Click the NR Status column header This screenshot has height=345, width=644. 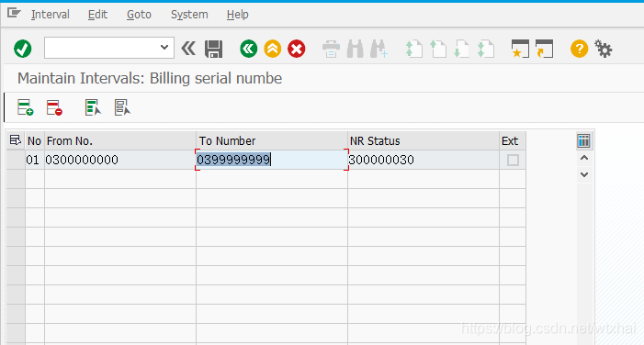[423, 140]
